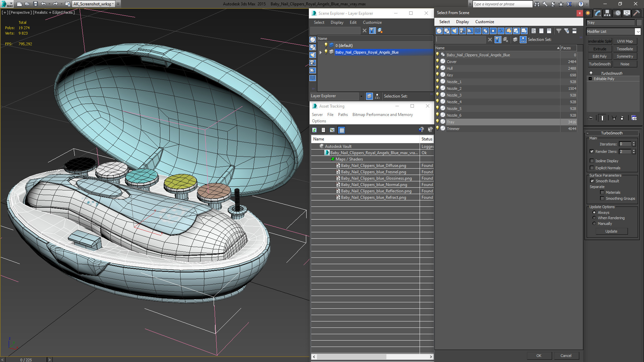Click Configure Modifier Sets icon
This screenshot has width=644, height=362.
tap(634, 118)
